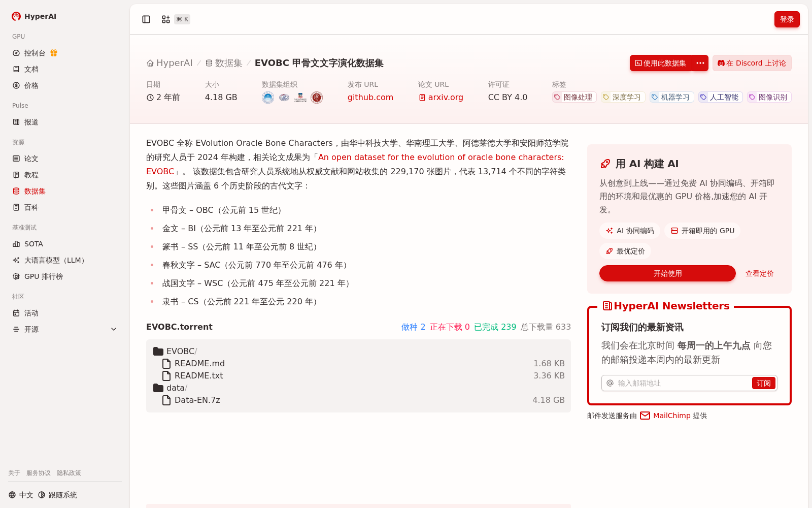Open the arxiv.org paper URL
The width and height of the screenshot is (812, 508).
(441, 98)
